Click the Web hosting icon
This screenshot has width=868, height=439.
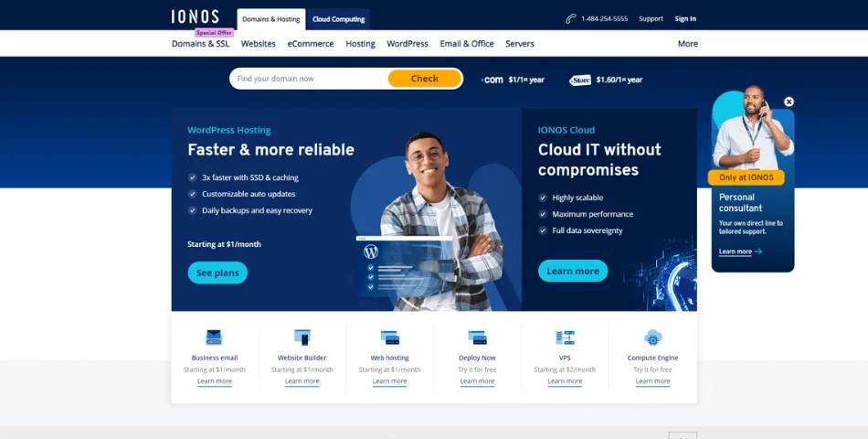pyautogui.click(x=390, y=337)
